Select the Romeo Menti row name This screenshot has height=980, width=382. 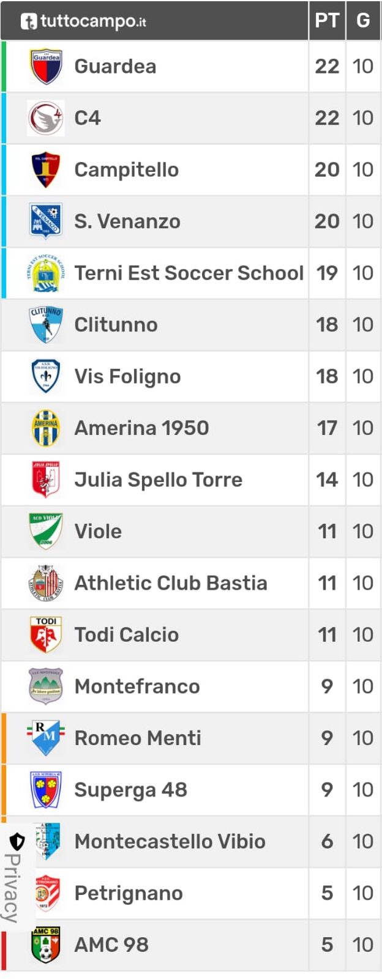138,738
